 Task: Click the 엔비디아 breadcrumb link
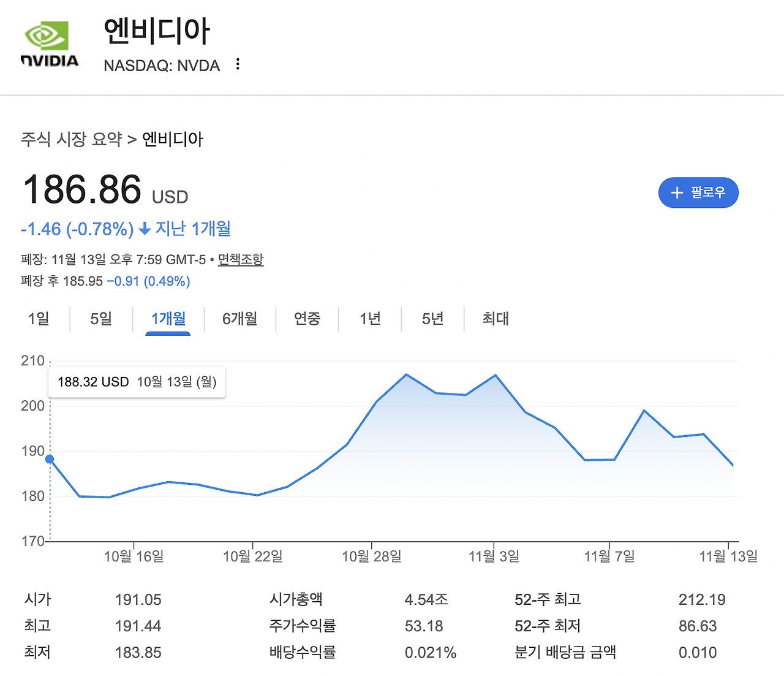point(173,139)
